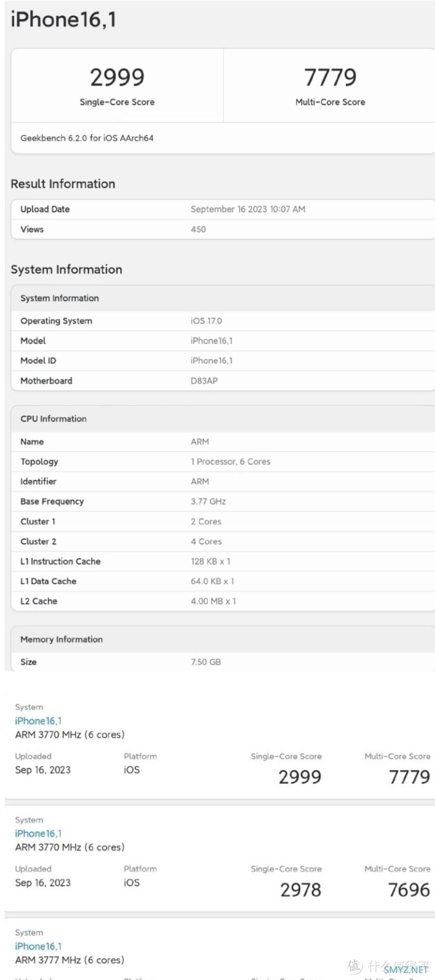Click the 7779 multi-core score in the top card
The width and height of the screenshot is (435, 980).
pos(330,77)
